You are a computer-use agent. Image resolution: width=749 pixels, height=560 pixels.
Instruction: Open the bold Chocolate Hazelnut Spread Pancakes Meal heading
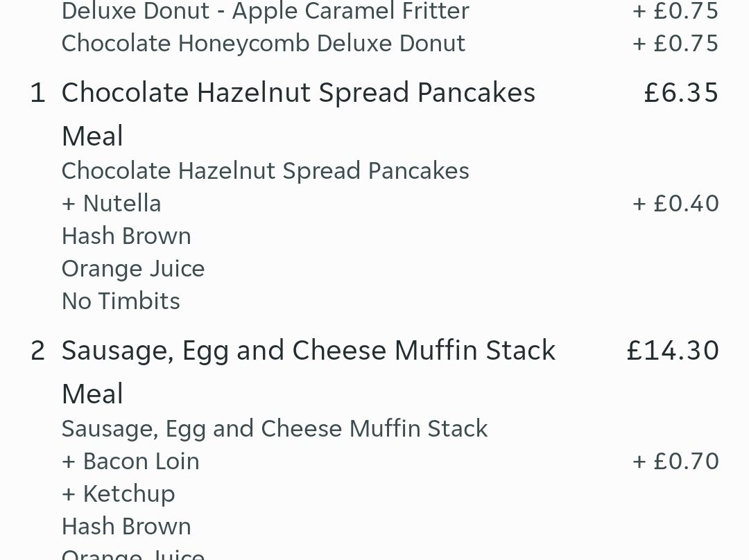click(298, 93)
